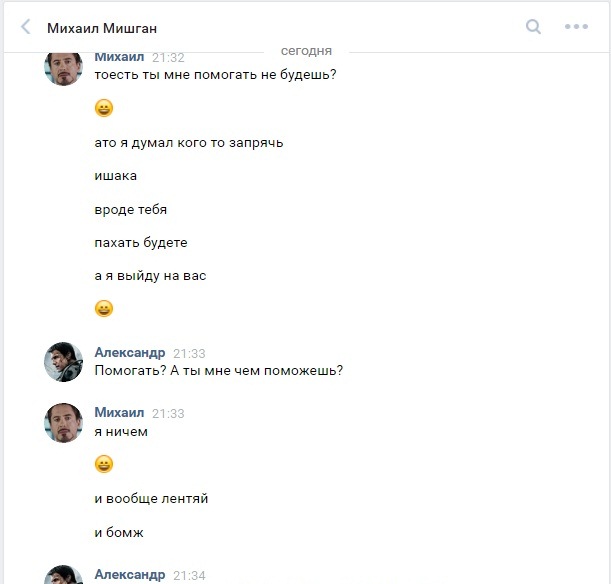The height and width of the screenshot is (584, 611).
Task: Open sender name Михаил at 21:32
Action: tap(119, 57)
